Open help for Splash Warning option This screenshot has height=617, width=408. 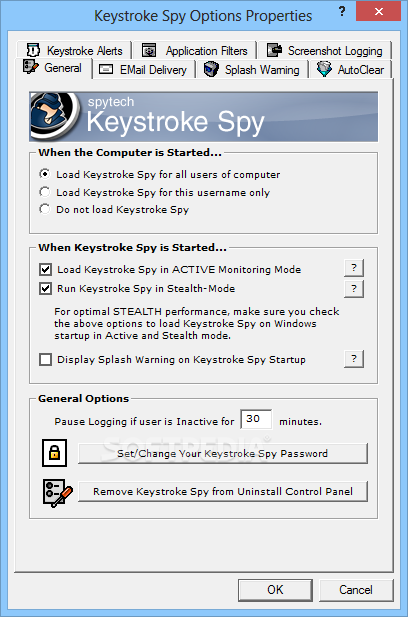pos(354,359)
